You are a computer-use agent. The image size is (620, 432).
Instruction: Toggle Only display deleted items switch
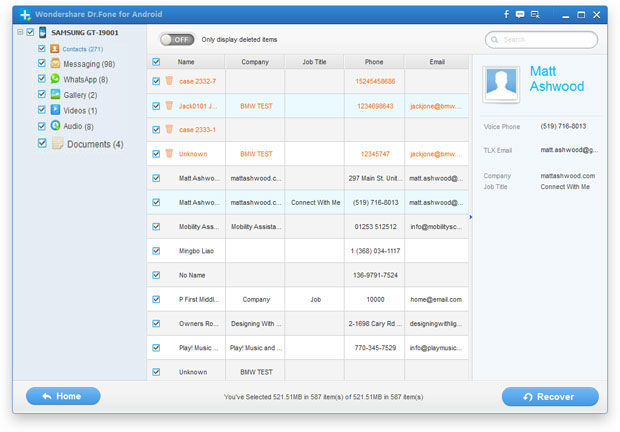[178, 39]
